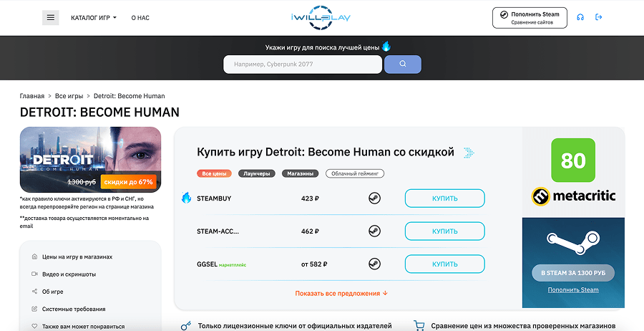The height and width of the screenshot is (331, 644).
Task: Click the iWillPlay logo
Action: (x=321, y=18)
